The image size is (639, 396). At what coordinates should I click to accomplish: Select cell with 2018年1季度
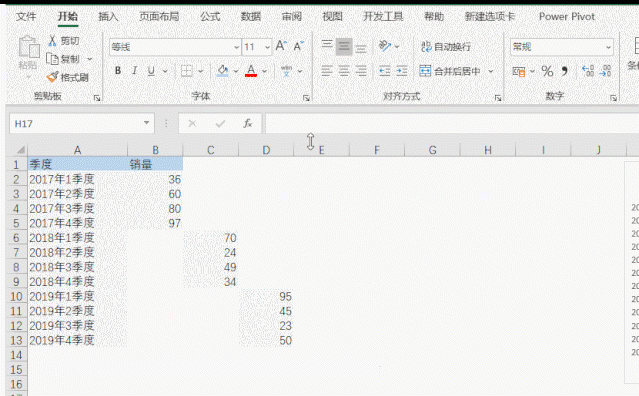[x=77, y=238]
